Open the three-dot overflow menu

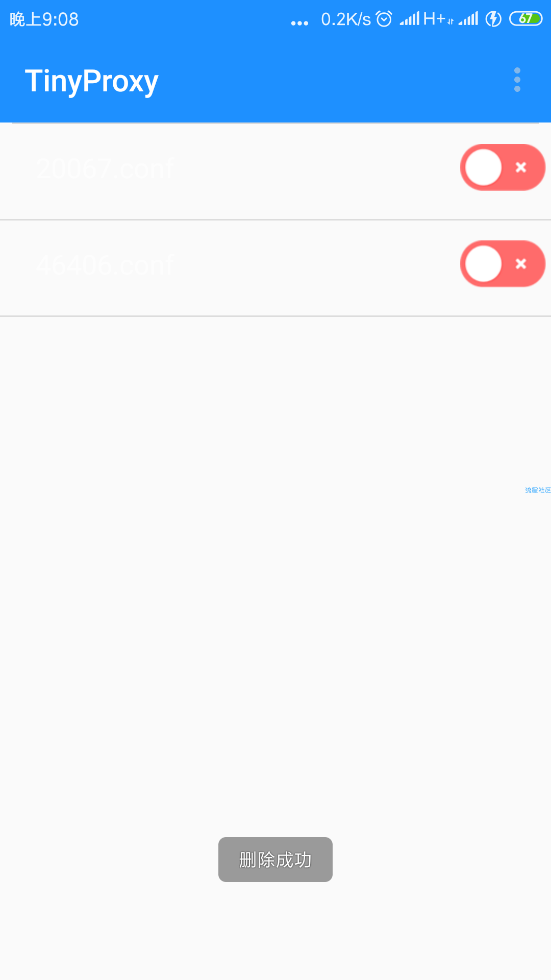tap(517, 80)
